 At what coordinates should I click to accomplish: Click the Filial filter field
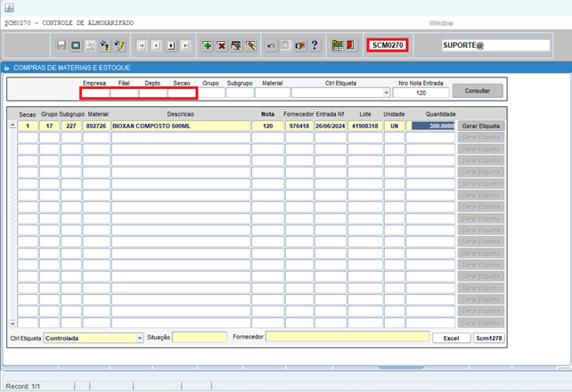click(x=124, y=94)
